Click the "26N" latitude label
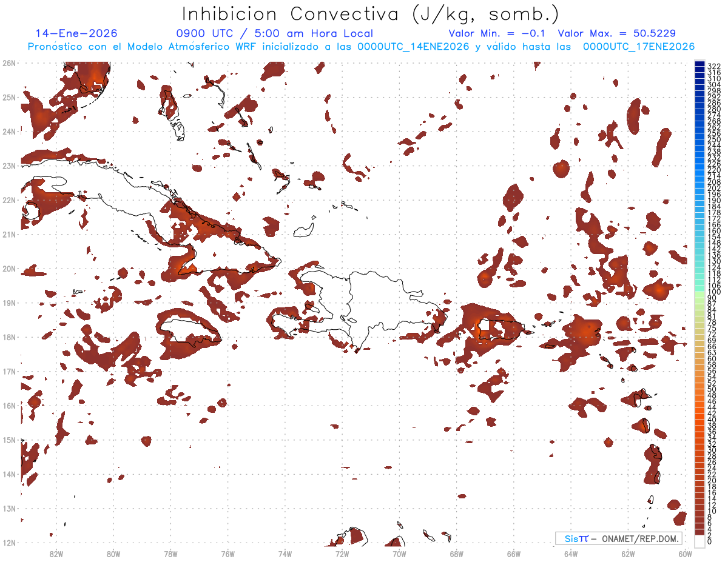 [x=8, y=63]
